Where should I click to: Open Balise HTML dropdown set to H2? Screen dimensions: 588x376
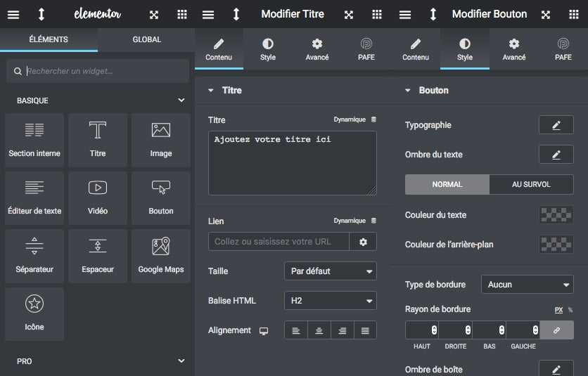pyautogui.click(x=331, y=301)
